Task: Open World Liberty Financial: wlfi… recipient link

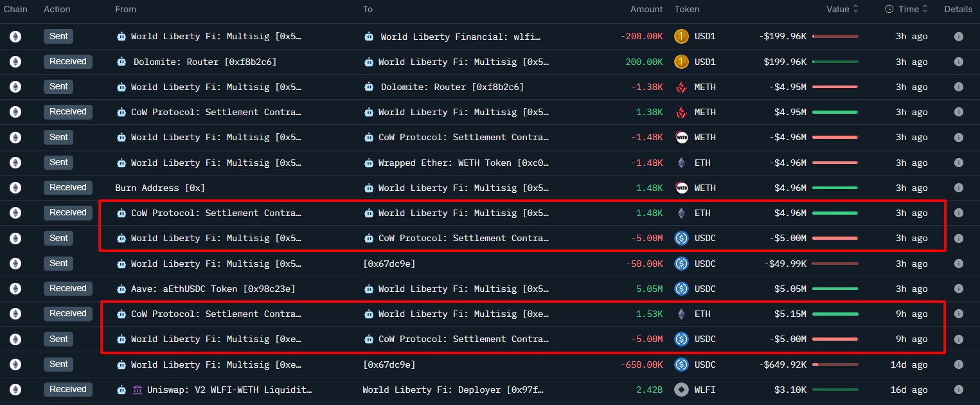Action: click(461, 37)
